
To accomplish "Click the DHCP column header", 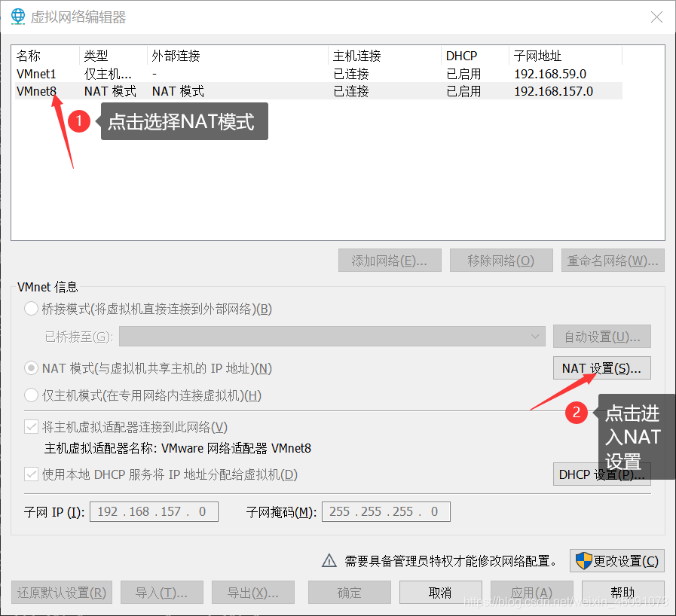I will point(475,56).
